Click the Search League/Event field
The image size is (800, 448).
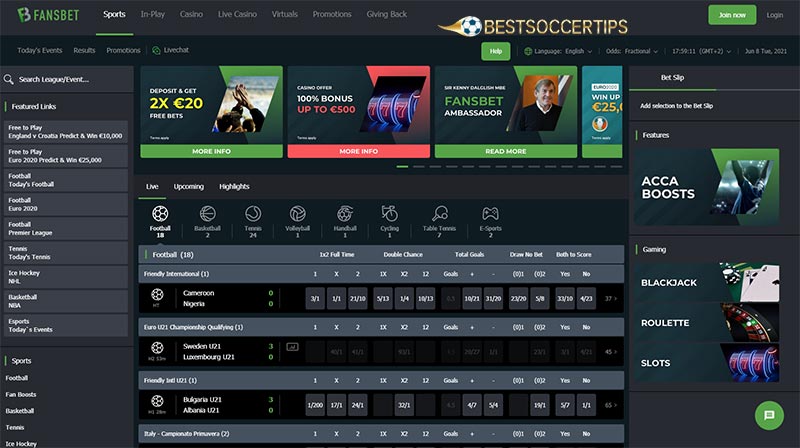point(67,79)
